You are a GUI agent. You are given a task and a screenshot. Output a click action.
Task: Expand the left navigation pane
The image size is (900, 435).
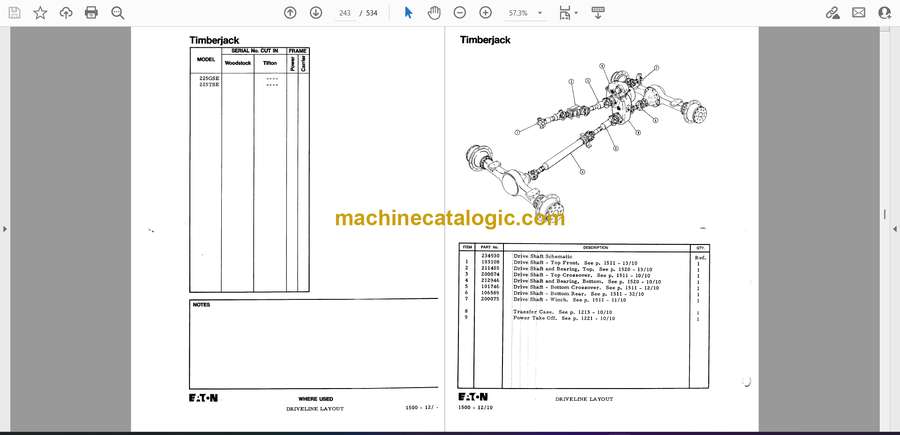coord(5,229)
